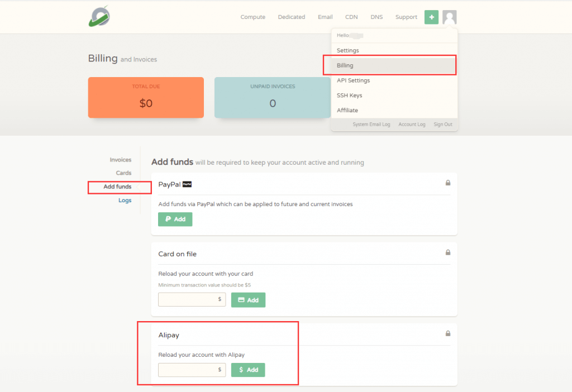Select SSH Keys from account dropdown
The width and height of the screenshot is (572, 392).
click(394, 95)
